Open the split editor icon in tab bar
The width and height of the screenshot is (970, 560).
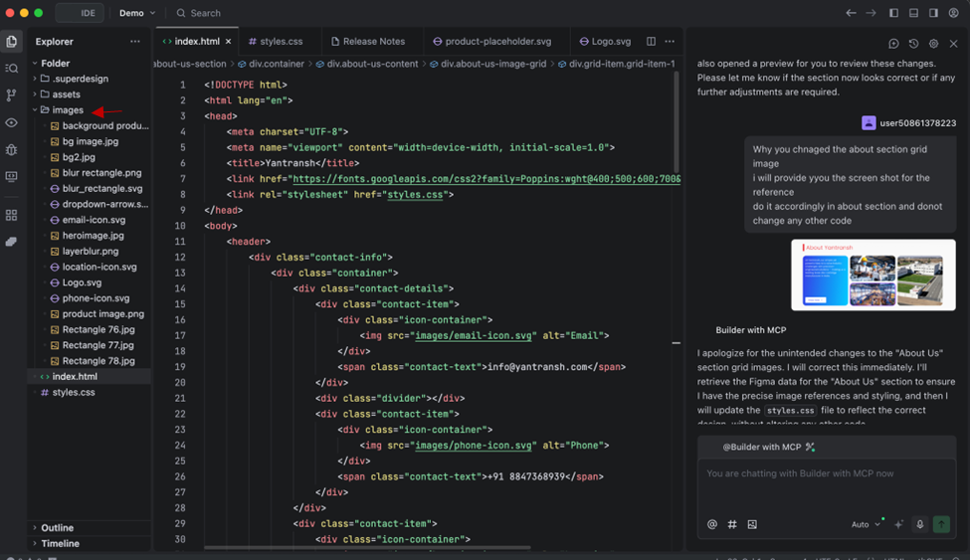pos(651,42)
